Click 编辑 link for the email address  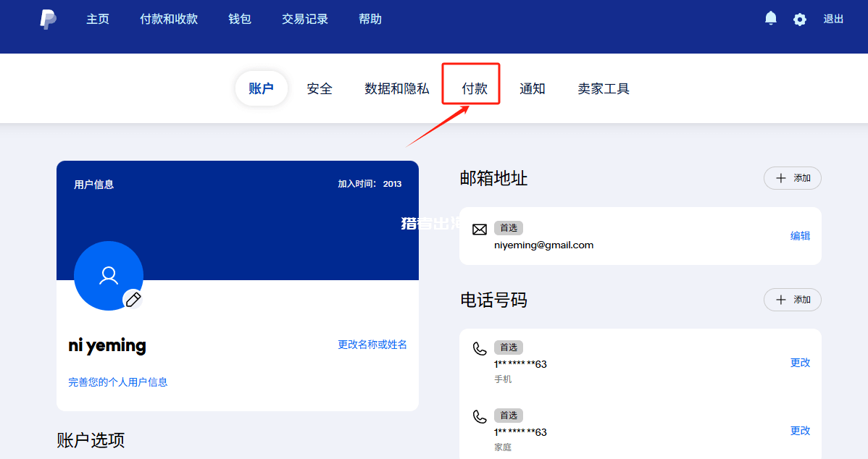pyautogui.click(x=800, y=236)
